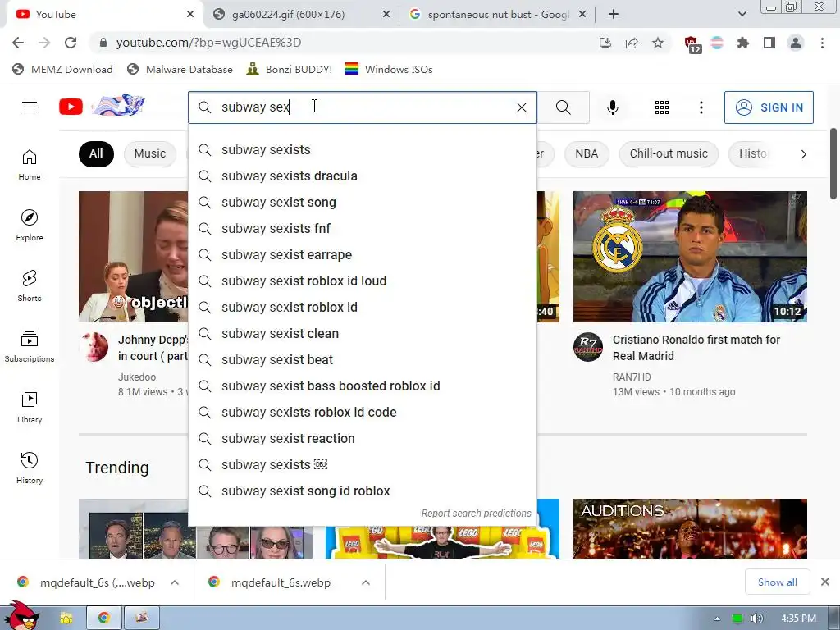Click inside the YouTube search field
Viewport: 840px width, 630px height.
point(362,107)
